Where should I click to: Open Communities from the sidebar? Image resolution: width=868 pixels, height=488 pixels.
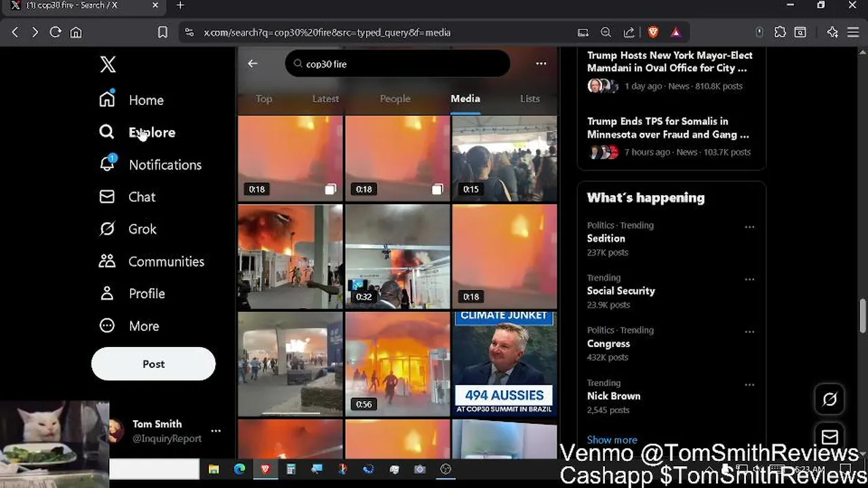pos(151,261)
